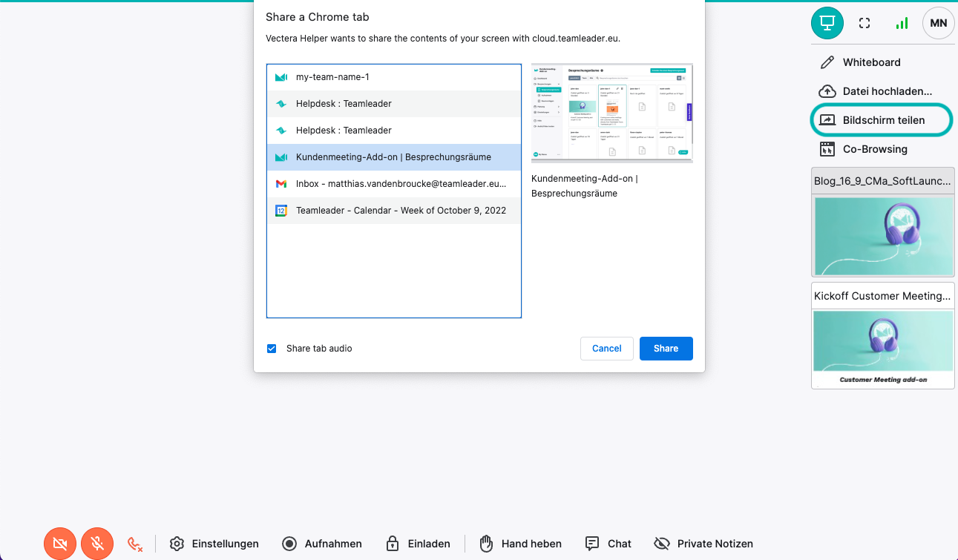Unmute the microphone with the red mic button
This screenshot has height=560, width=958.
pos(97,544)
